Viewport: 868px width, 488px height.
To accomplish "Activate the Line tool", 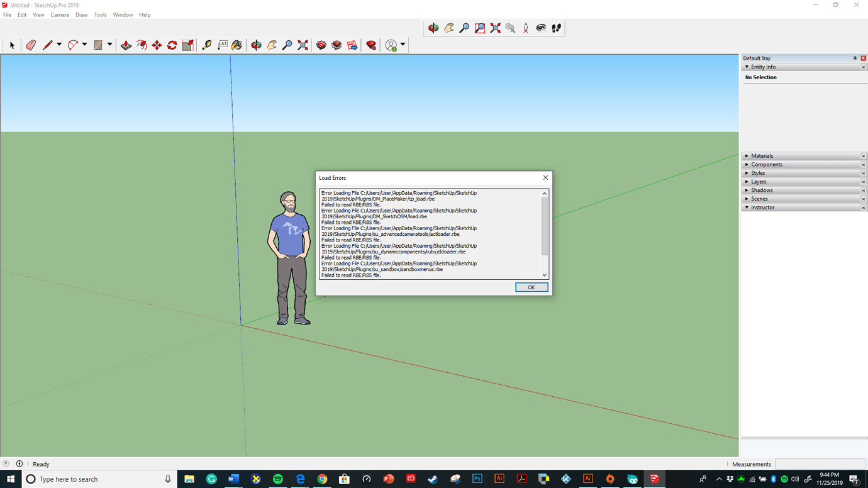I will click(x=48, y=45).
